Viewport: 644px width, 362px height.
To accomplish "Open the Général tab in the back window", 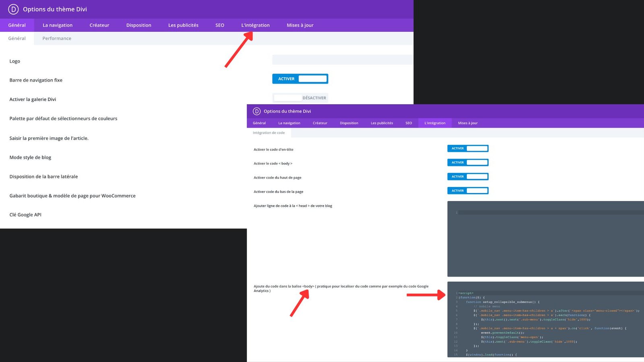I will 17,25.
